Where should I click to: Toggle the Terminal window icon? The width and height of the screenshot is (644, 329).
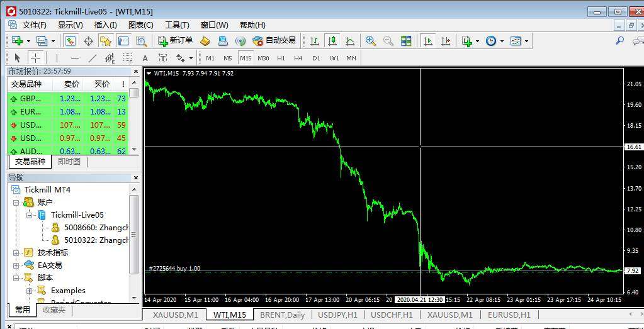tap(123, 41)
